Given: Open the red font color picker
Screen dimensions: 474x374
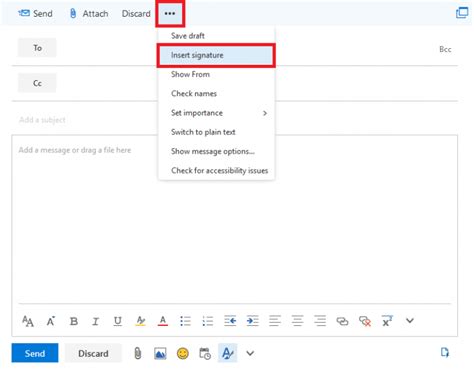Looking at the screenshot, I should (x=163, y=321).
